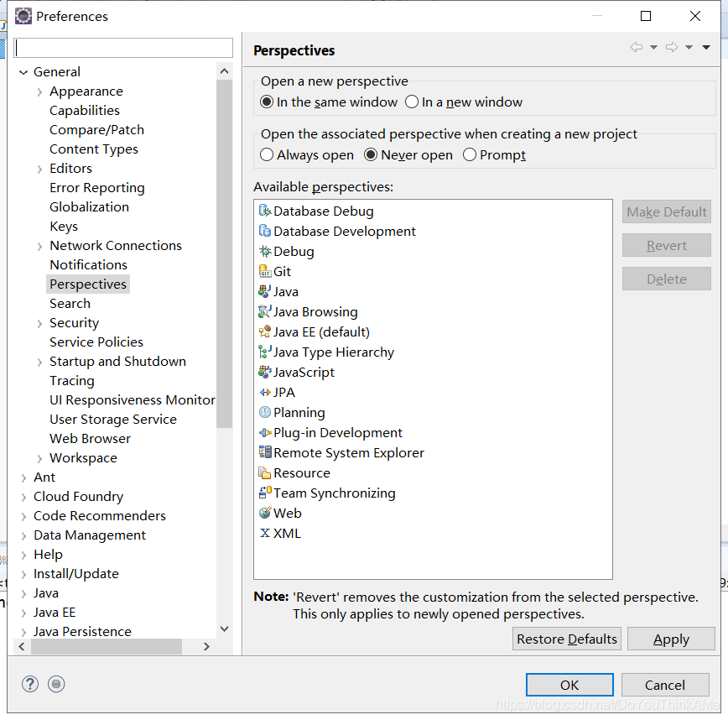Expand the Ant node
The image size is (728, 720).
[x=23, y=477]
